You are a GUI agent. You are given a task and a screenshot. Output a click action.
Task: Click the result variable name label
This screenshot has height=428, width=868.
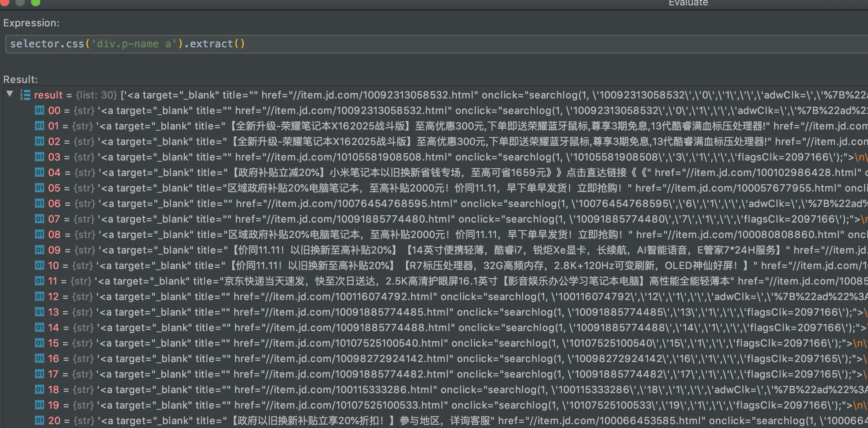tap(48, 95)
